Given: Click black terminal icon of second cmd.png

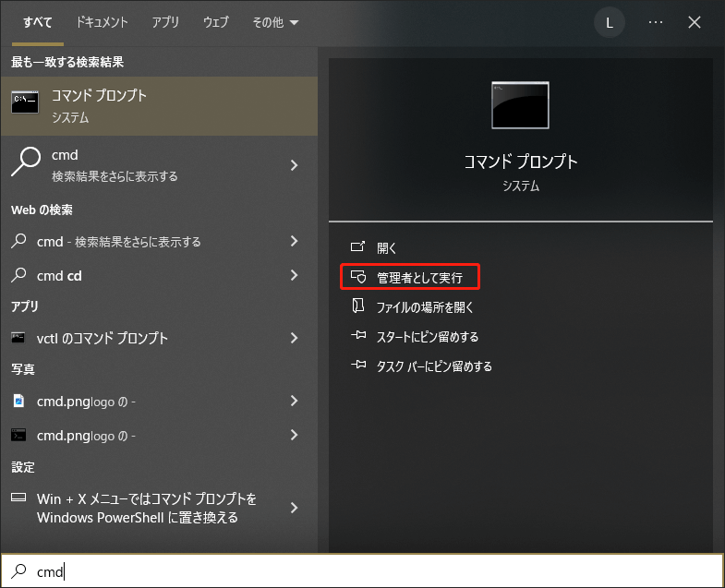Looking at the screenshot, I should (x=18, y=435).
